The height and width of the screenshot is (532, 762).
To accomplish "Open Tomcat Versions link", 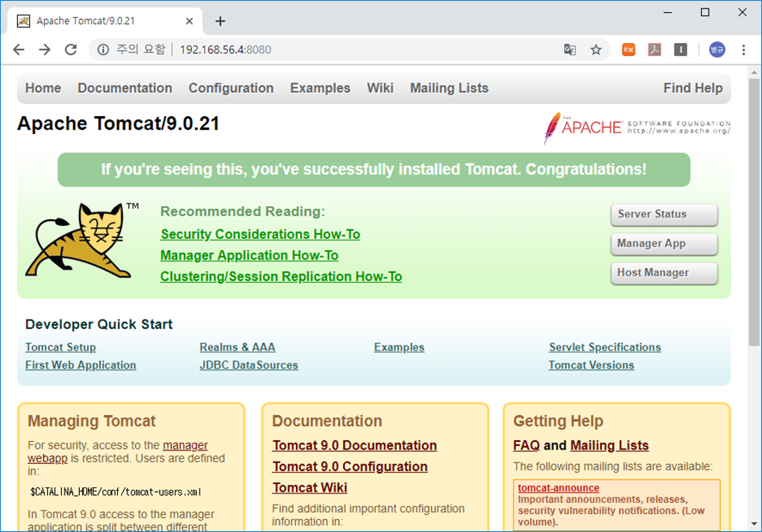I will pos(592,365).
